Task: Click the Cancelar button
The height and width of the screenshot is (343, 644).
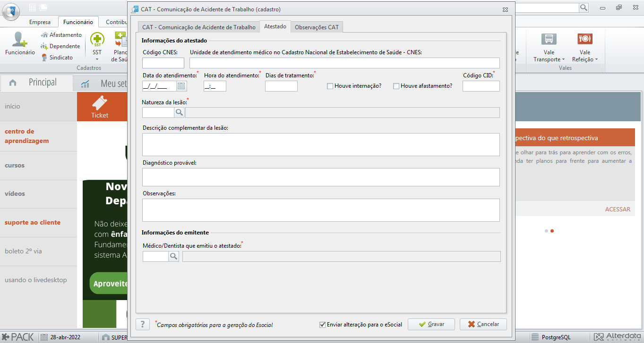Action: pos(483,325)
